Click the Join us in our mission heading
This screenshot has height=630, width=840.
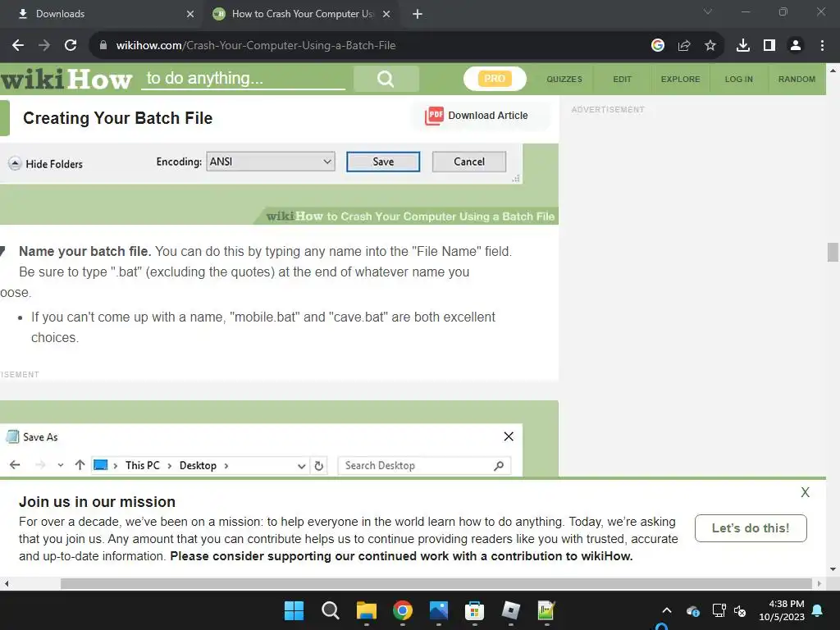tap(97, 502)
